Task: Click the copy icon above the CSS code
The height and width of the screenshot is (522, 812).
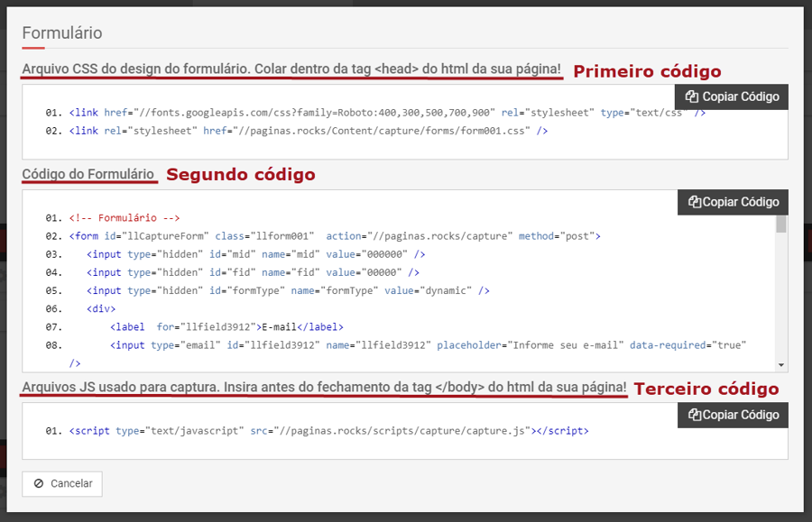Action: point(692,96)
